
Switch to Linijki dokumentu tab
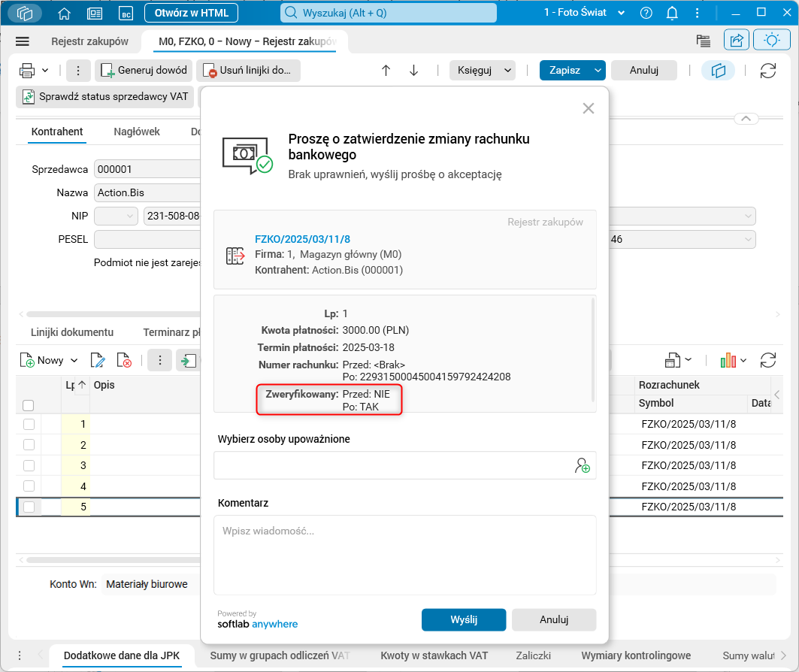click(72, 332)
